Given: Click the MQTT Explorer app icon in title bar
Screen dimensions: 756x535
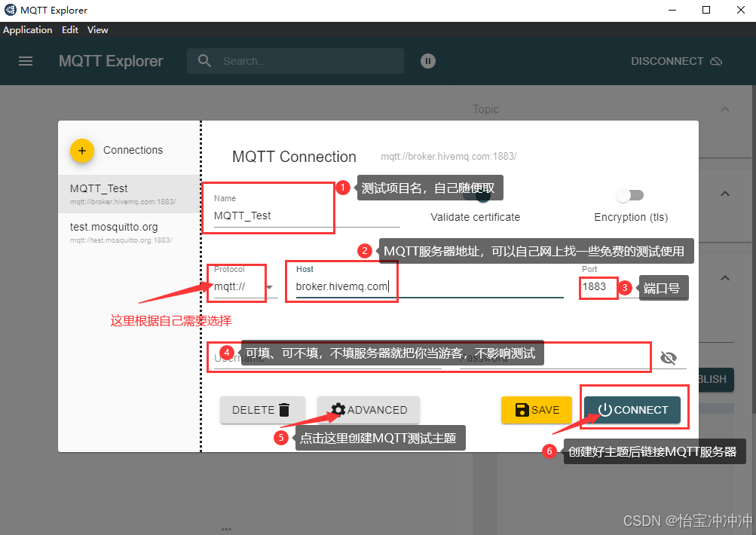Looking at the screenshot, I should click(x=10, y=10).
